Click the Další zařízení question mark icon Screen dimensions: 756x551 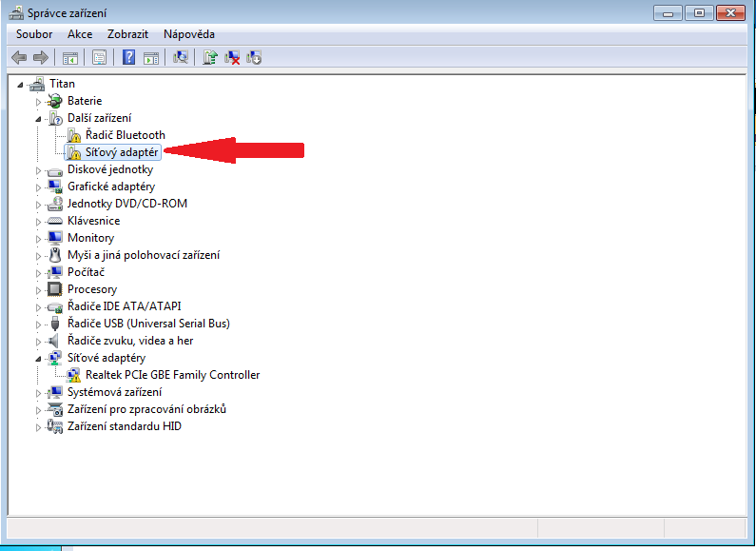[55, 118]
